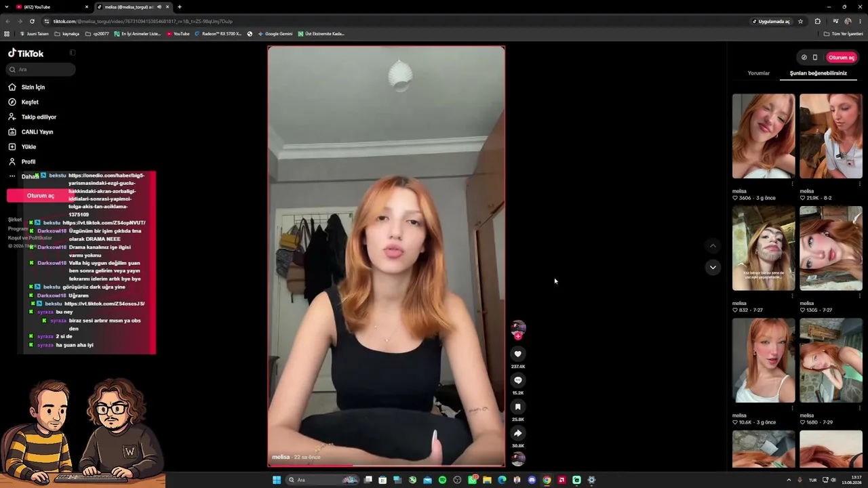The height and width of the screenshot is (488, 868).
Task: Open the Chrome profile avatar
Action: tap(848, 21)
